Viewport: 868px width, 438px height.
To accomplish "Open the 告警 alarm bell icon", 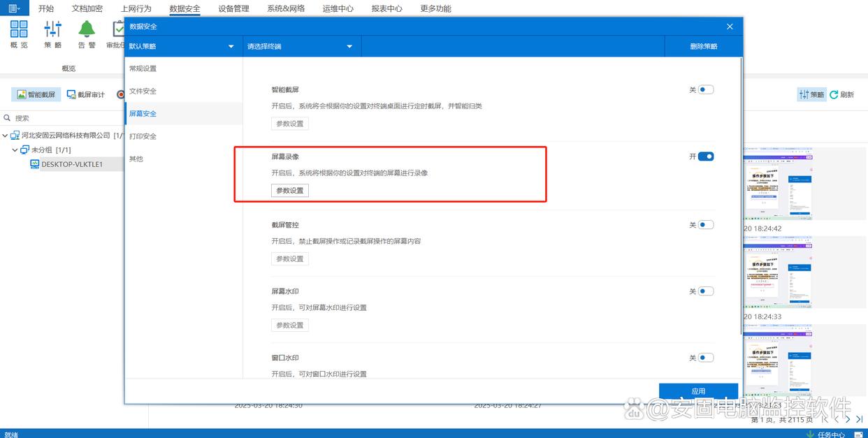I will point(87,34).
